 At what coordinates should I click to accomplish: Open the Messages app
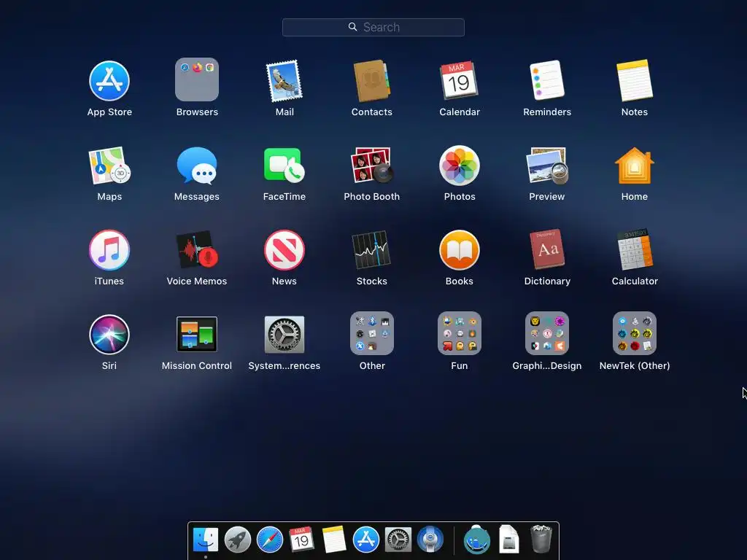197,166
